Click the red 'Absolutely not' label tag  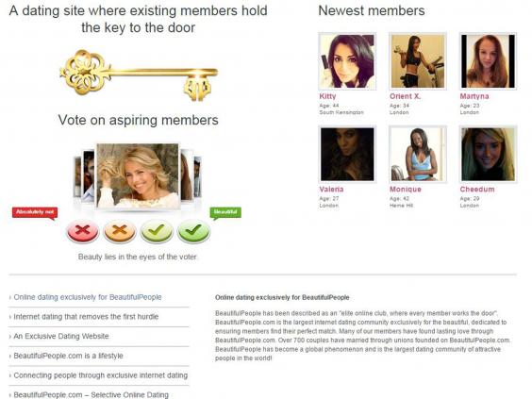point(35,213)
